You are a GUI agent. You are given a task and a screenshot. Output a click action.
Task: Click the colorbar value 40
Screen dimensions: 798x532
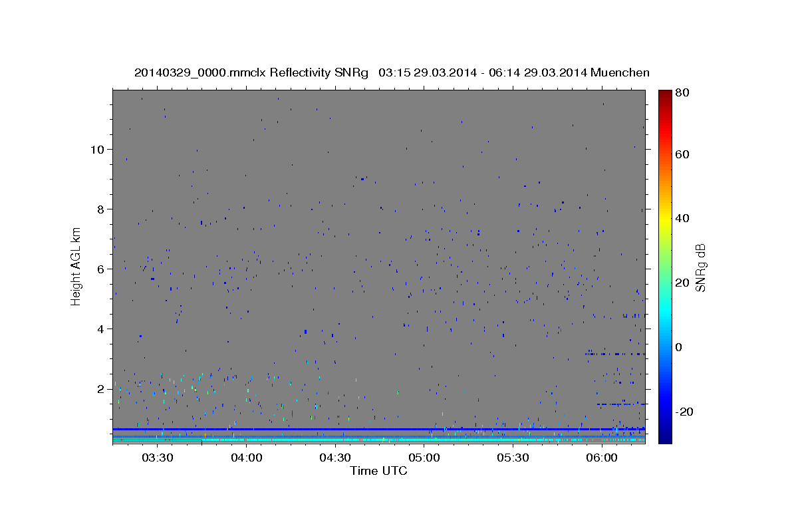tap(684, 218)
